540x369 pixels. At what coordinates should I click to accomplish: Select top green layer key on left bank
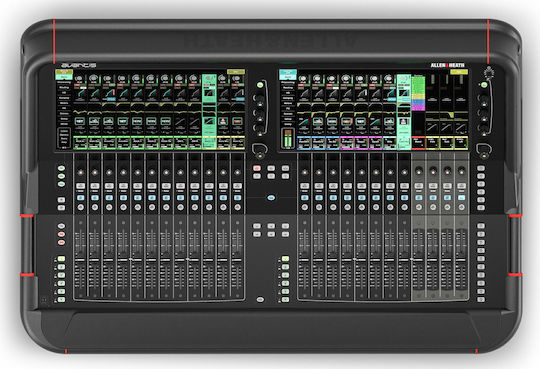pos(61,259)
